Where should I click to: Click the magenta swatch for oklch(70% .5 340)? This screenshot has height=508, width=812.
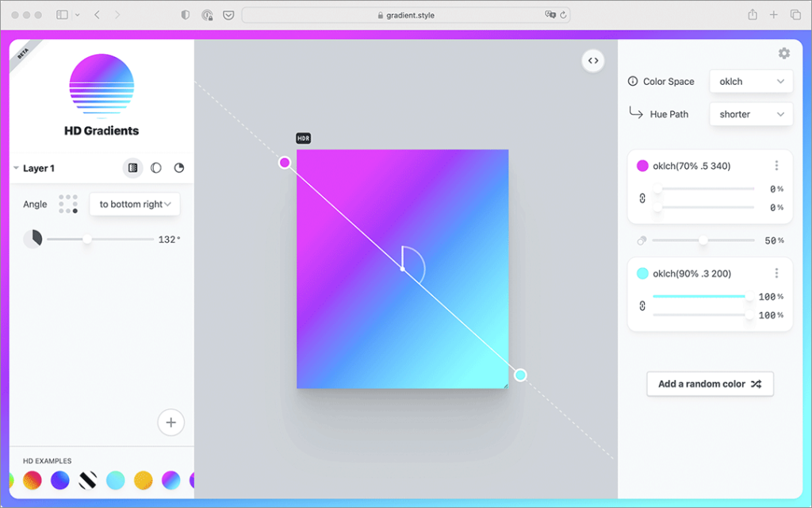(642, 166)
